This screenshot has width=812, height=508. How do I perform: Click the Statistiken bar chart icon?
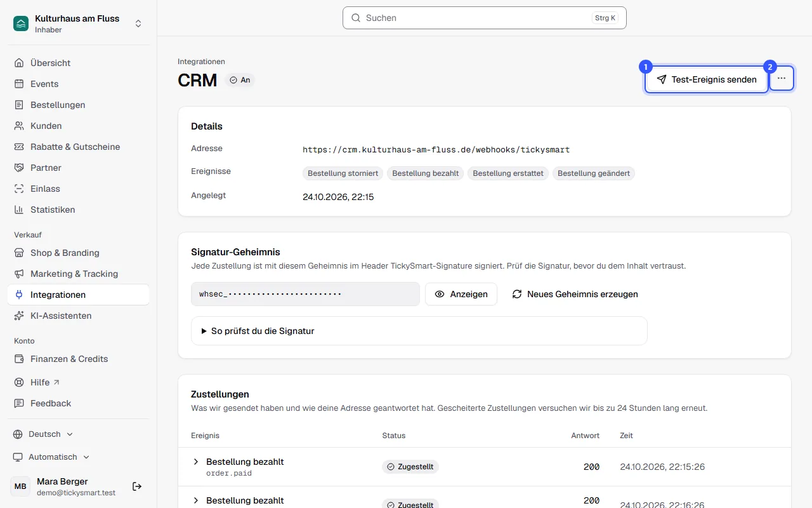19,210
